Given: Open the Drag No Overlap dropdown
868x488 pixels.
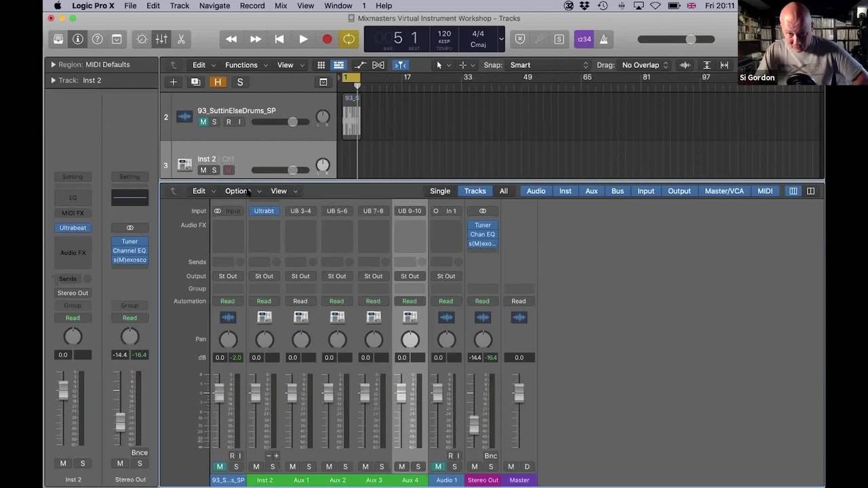Looking at the screenshot, I should 645,65.
